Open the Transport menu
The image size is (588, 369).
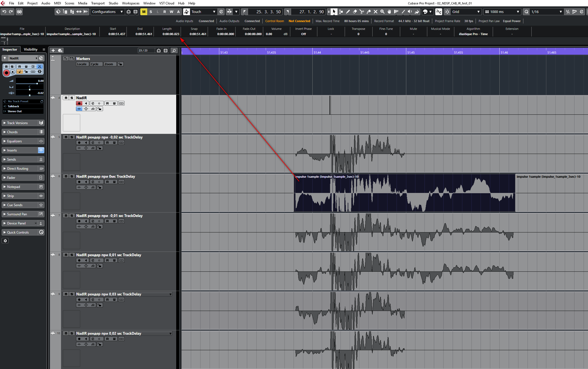[98, 3]
